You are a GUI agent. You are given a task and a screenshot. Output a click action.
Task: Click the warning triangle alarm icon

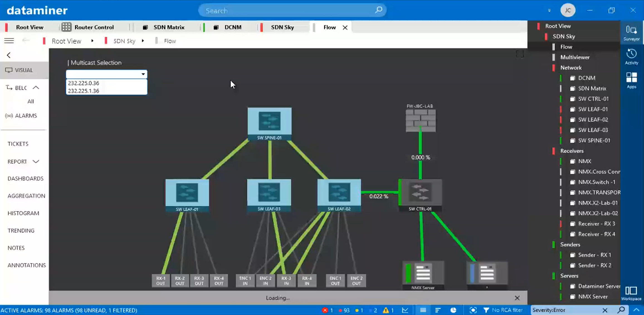click(x=386, y=310)
